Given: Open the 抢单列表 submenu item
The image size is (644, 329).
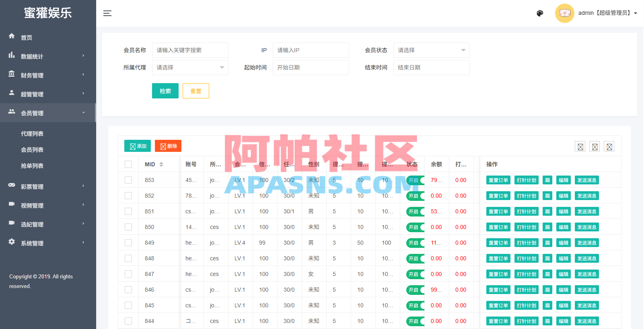Looking at the screenshot, I should (32, 166).
